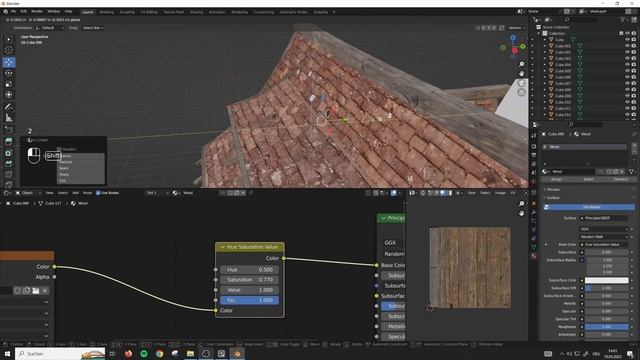Expand the Base Color disclosure arrow
The height and width of the screenshot is (360, 640).
[x=546, y=244]
